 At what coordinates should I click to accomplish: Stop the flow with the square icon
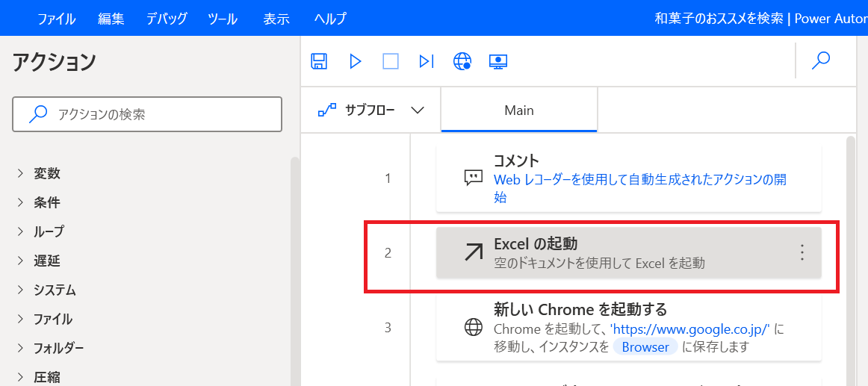coord(391,60)
